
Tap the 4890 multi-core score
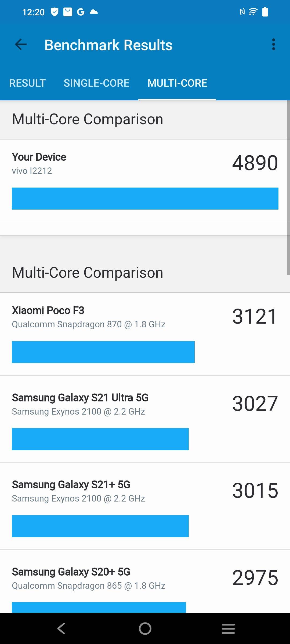coord(255,163)
